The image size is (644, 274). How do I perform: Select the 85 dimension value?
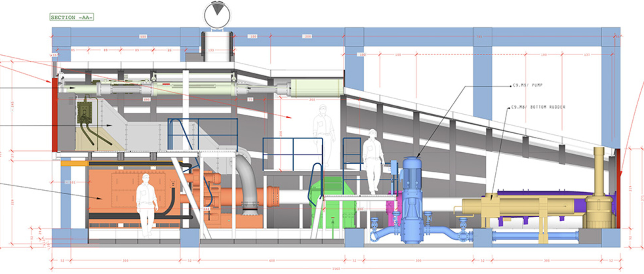coord(73,50)
